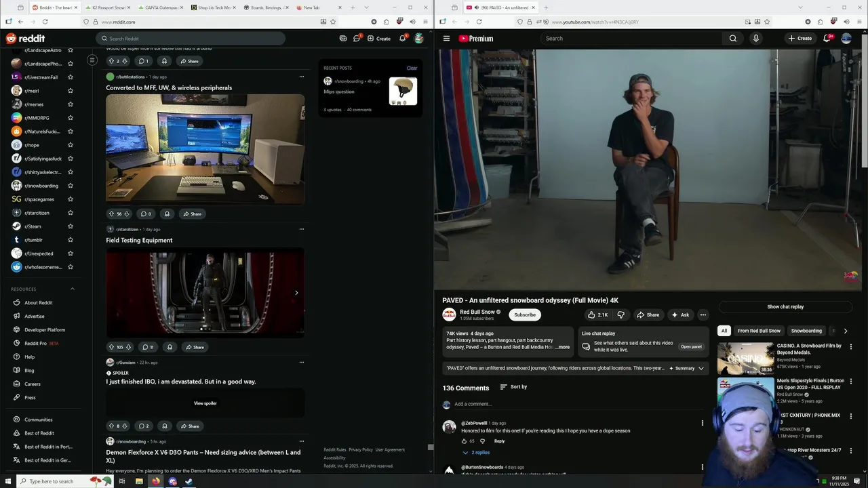Screen dimensions: 868x488
Task: Give award on battlestations post with 56 votes
Action: [x=167, y=214]
